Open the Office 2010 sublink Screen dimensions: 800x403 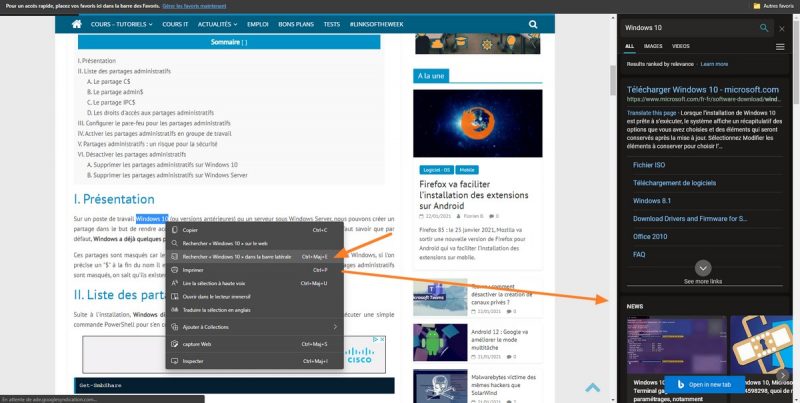[x=650, y=236]
